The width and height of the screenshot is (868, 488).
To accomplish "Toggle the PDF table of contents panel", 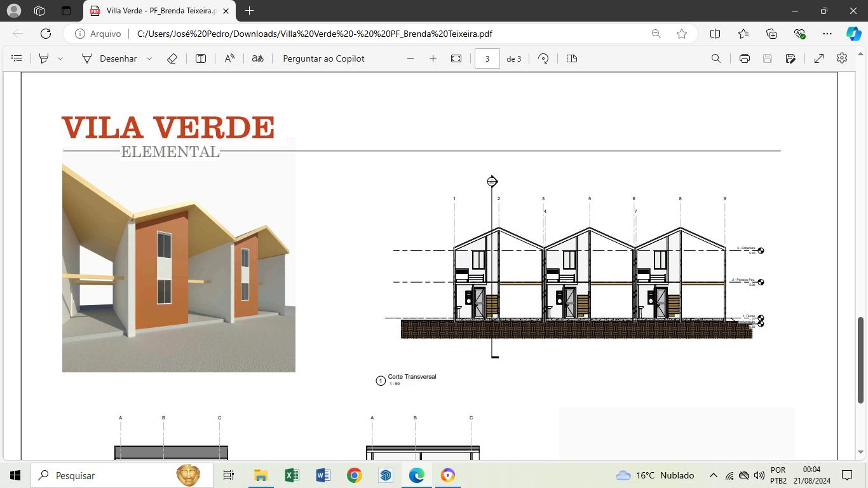I will 17,58.
